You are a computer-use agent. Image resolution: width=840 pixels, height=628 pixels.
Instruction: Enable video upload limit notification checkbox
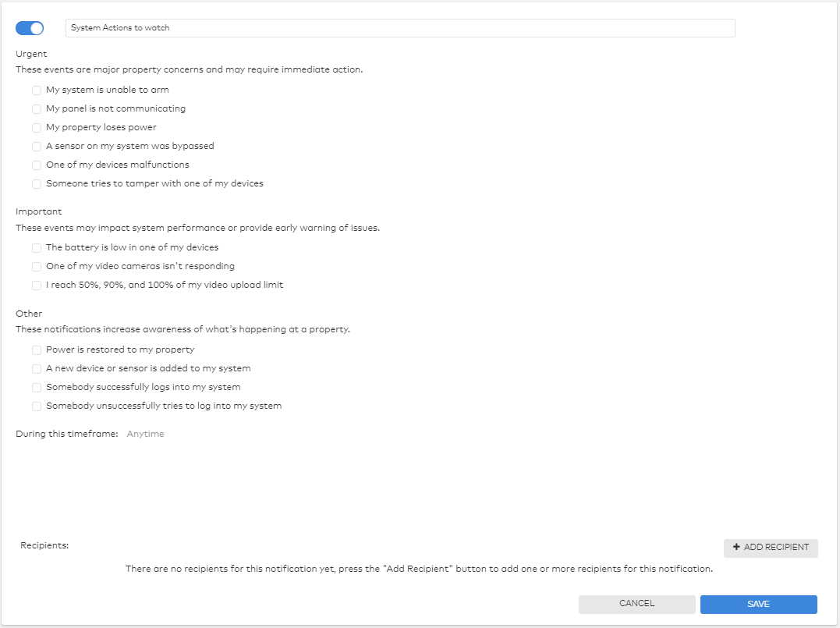37,285
